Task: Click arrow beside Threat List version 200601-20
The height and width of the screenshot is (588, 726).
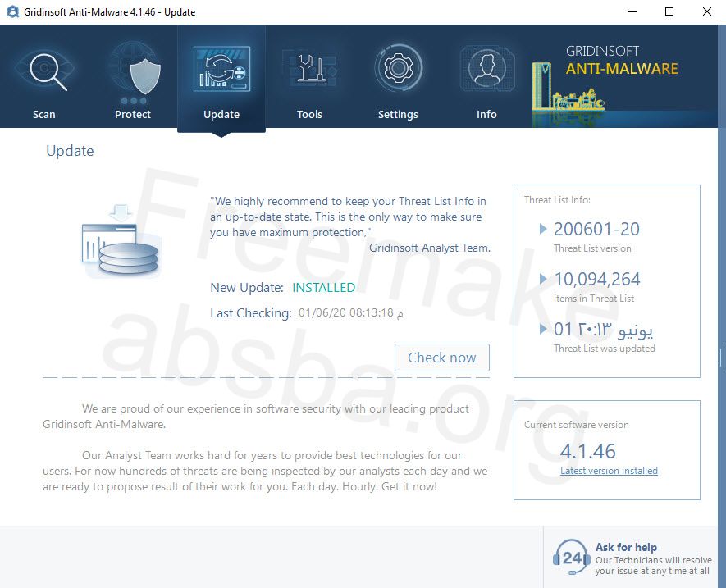Action: [x=543, y=229]
